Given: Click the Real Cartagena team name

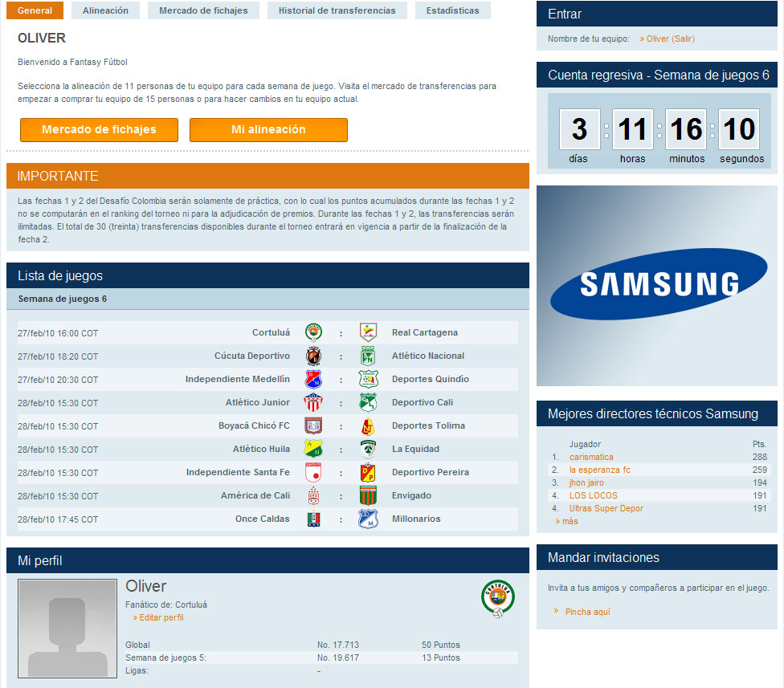Looking at the screenshot, I should (x=424, y=332).
